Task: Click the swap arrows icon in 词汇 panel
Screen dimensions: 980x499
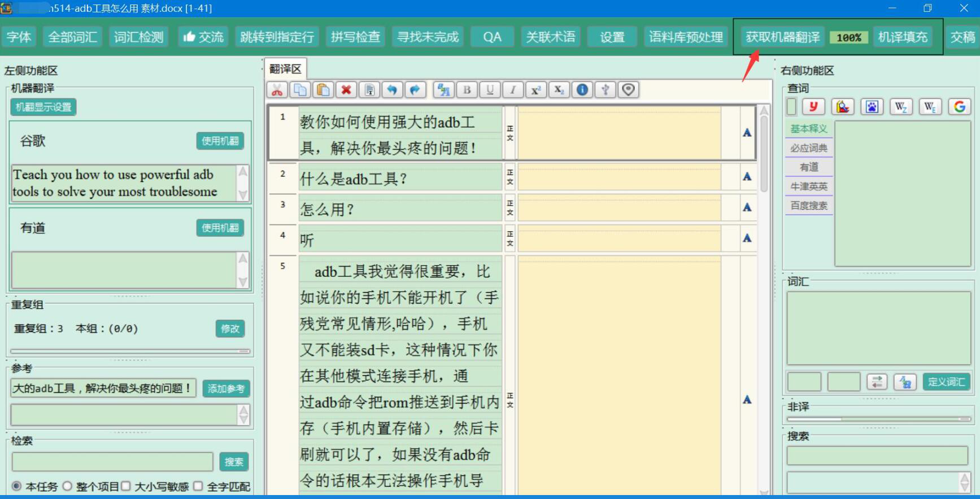Action: pos(877,382)
